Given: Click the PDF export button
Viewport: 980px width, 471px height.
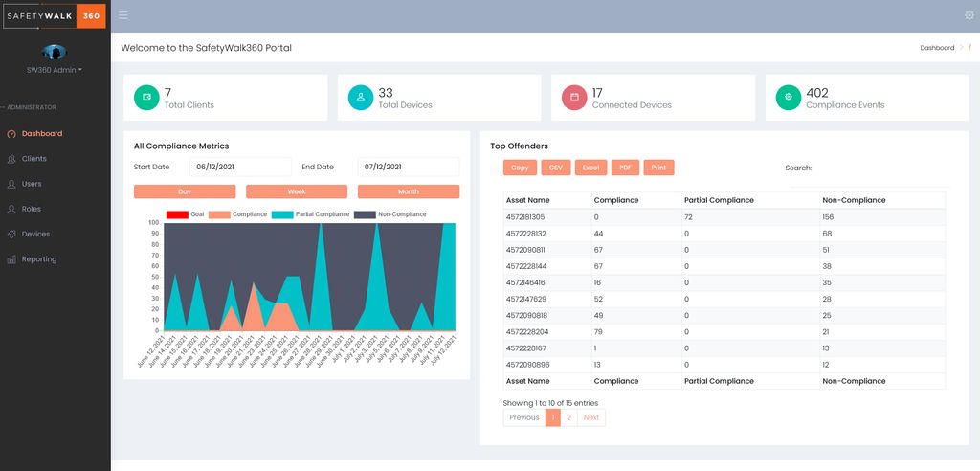Looking at the screenshot, I should pos(625,168).
